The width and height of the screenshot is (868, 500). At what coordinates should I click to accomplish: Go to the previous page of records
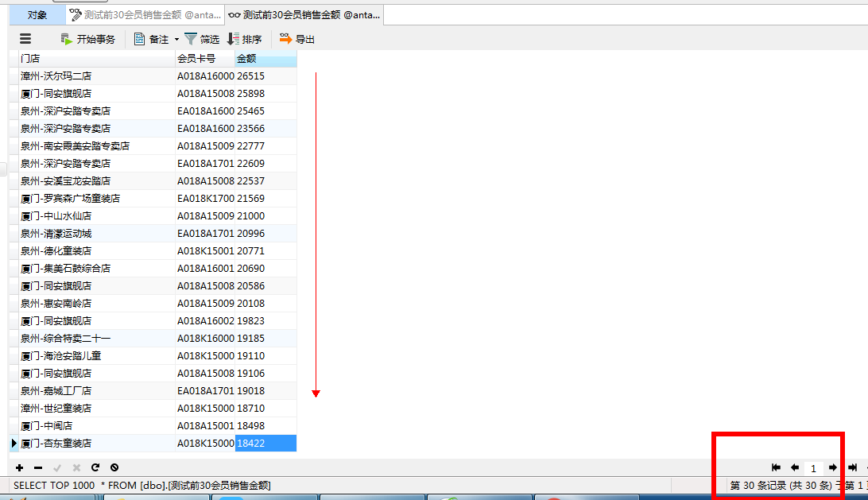click(794, 468)
